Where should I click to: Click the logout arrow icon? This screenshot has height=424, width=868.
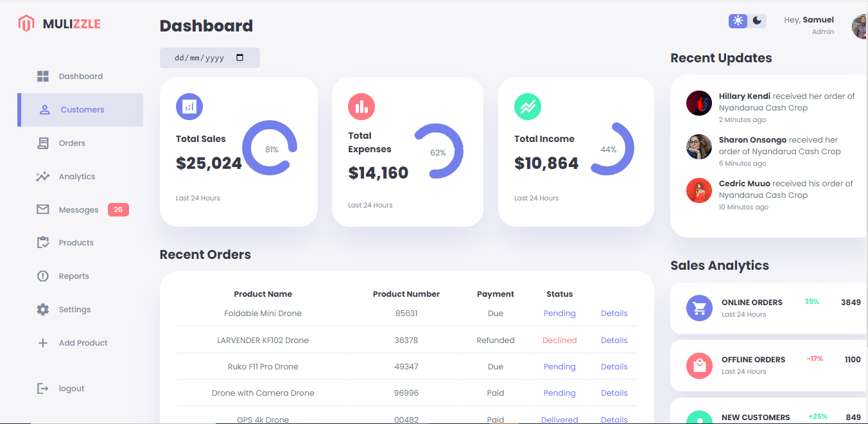tap(42, 388)
